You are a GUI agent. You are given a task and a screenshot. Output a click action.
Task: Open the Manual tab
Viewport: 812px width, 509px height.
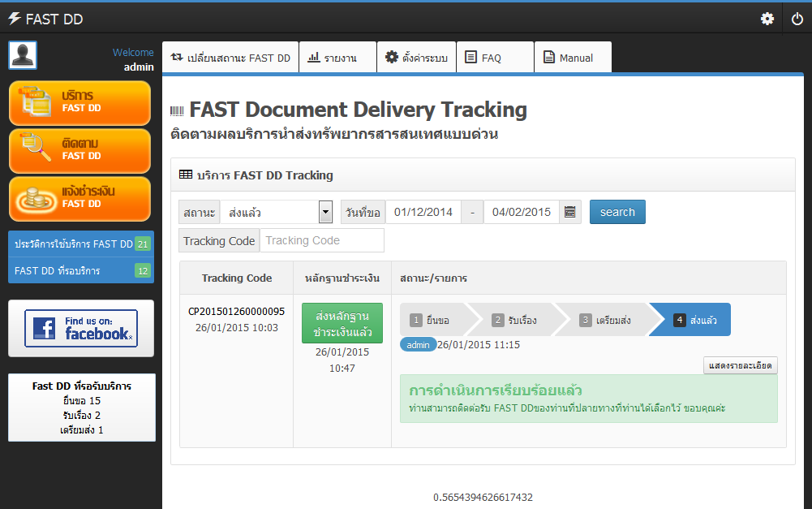(x=572, y=58)
